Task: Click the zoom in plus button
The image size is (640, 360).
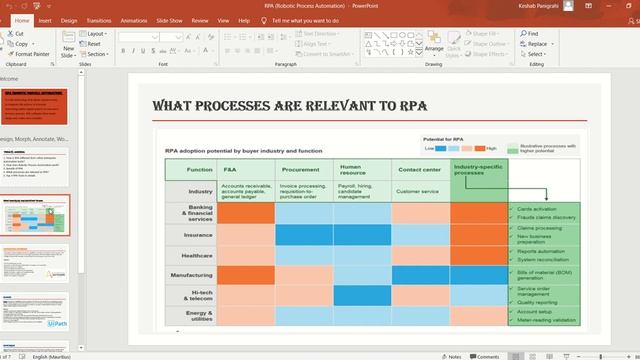Action: click(629, 357)
